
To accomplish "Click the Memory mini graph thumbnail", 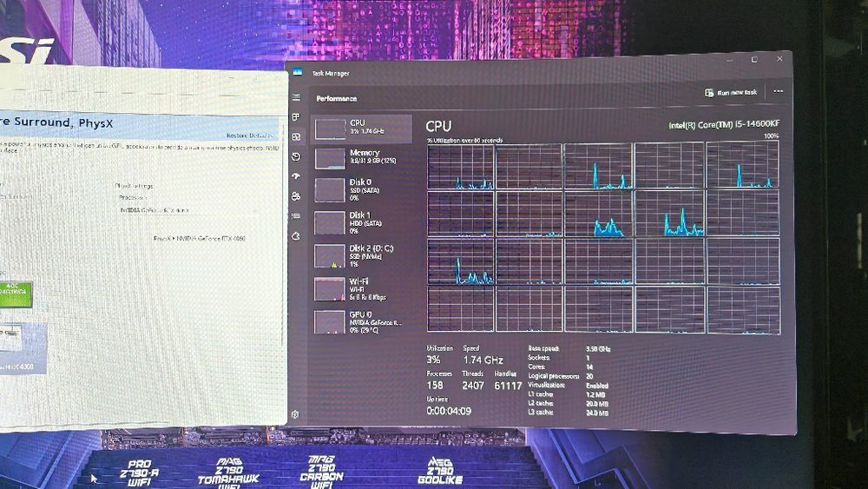I will 330,159.
